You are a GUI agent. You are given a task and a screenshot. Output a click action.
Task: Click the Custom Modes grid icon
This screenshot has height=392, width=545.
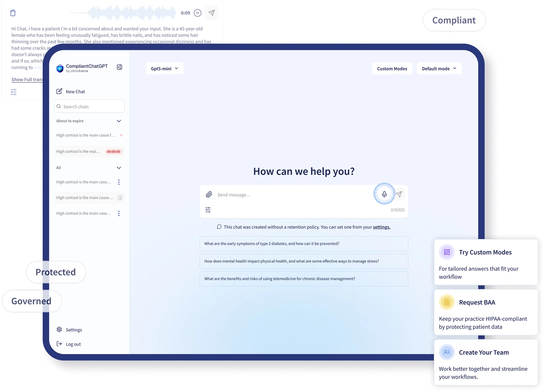pos(447,252)
